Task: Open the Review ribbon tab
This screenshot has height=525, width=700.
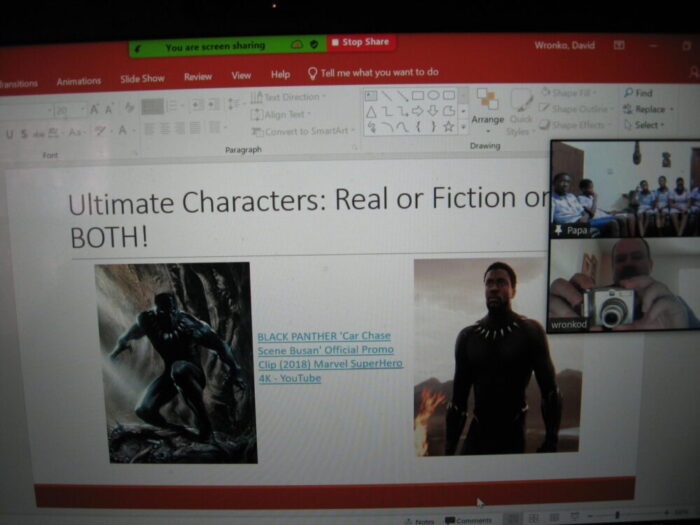Action: point(198,77)
